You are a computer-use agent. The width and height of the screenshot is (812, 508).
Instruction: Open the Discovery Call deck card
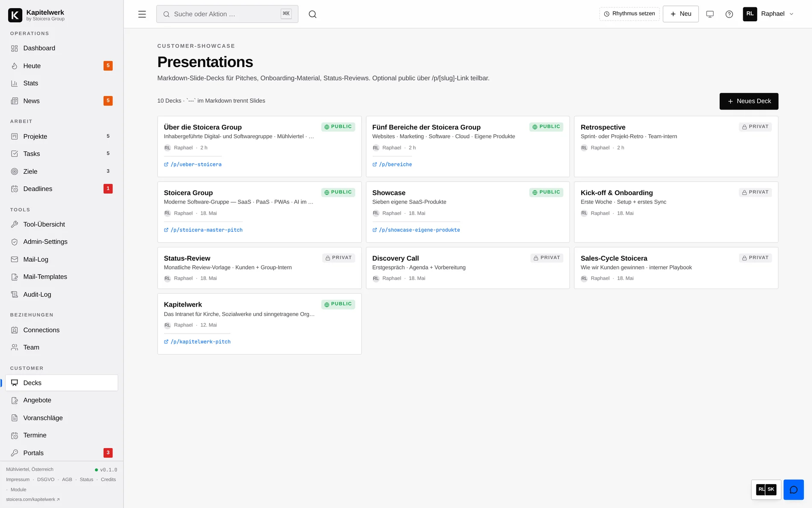click(468, 268)
